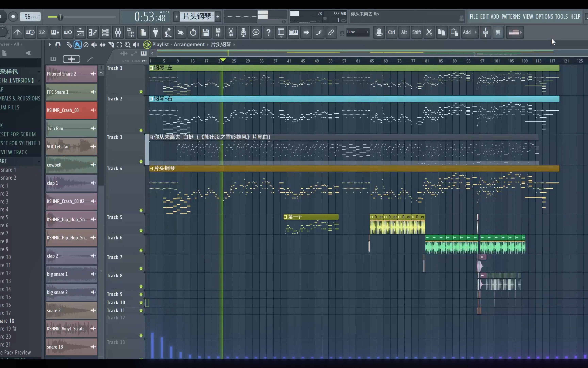Click the scissors audio editor icon
588x368 pixels.
[x=231, y=32]
